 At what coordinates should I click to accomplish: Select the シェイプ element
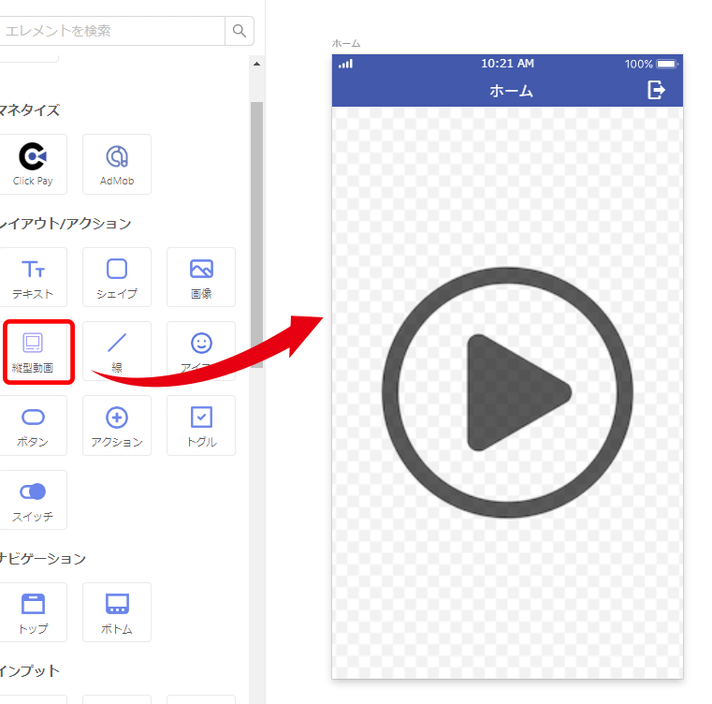click(117, 278)
